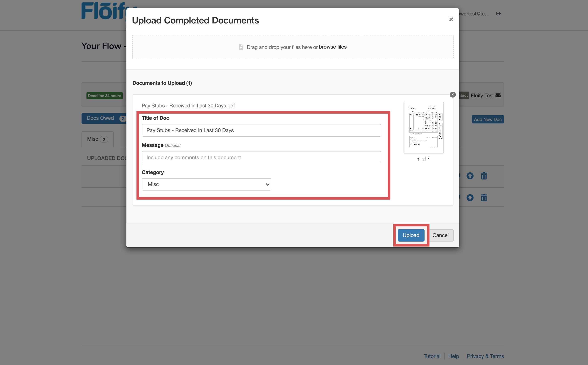The width and height of the screenshot is (588, 365).
Task: Click the second row trash delete icon
Action: (x=484, y=198)
